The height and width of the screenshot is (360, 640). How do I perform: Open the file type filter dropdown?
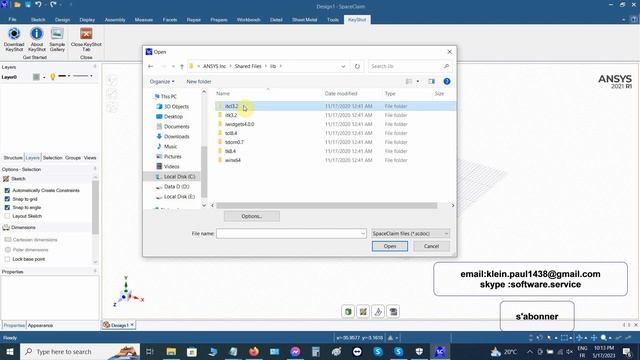pyautogui.click(x=410, y=233)
